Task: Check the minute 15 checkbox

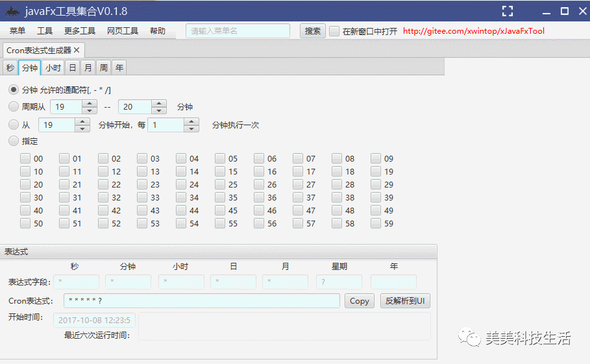Action: (x=220, y=171)
